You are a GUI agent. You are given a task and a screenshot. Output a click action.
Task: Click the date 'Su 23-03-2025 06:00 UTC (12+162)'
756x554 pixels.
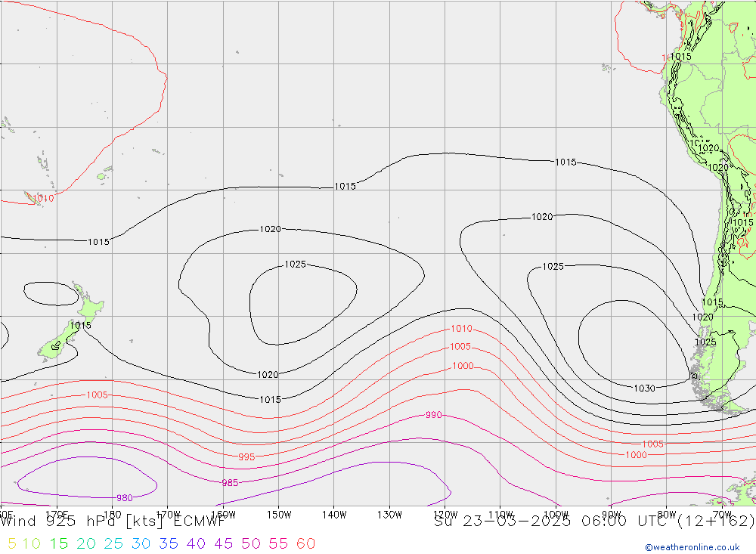pos(594,522)
